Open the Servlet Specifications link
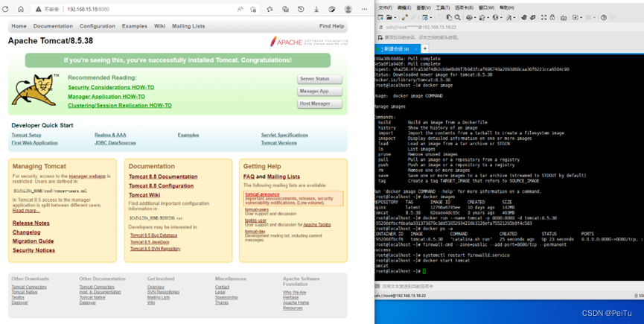The image size is (644, 324). point(284,135)
